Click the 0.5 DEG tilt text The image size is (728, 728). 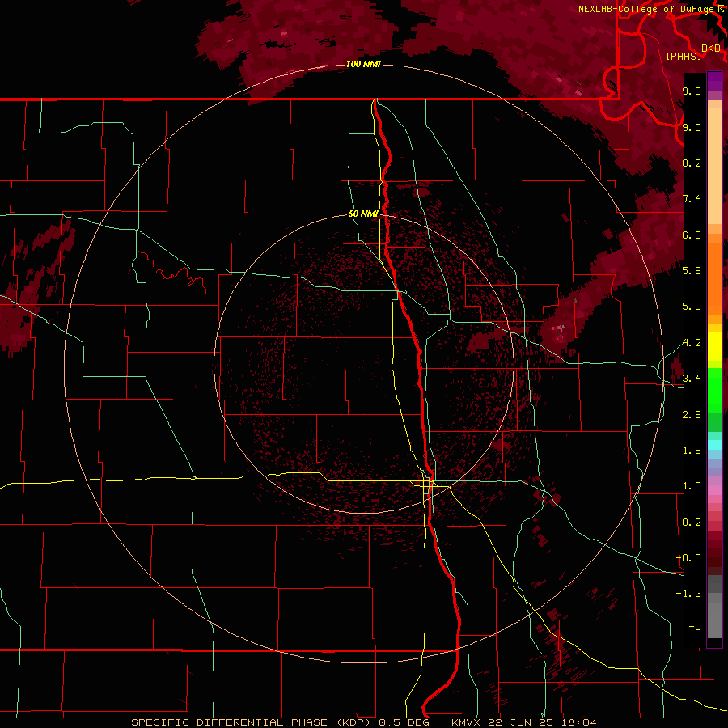[406, 722]
